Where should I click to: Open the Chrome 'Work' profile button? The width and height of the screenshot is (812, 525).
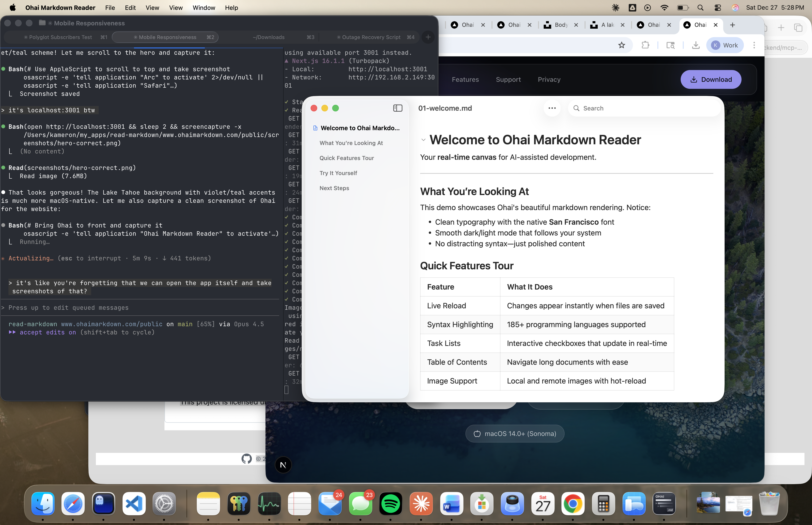point(724,45)
